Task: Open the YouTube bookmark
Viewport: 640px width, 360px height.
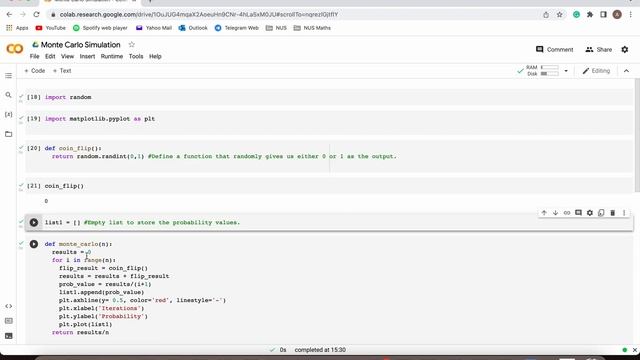Action: (51, 28)
